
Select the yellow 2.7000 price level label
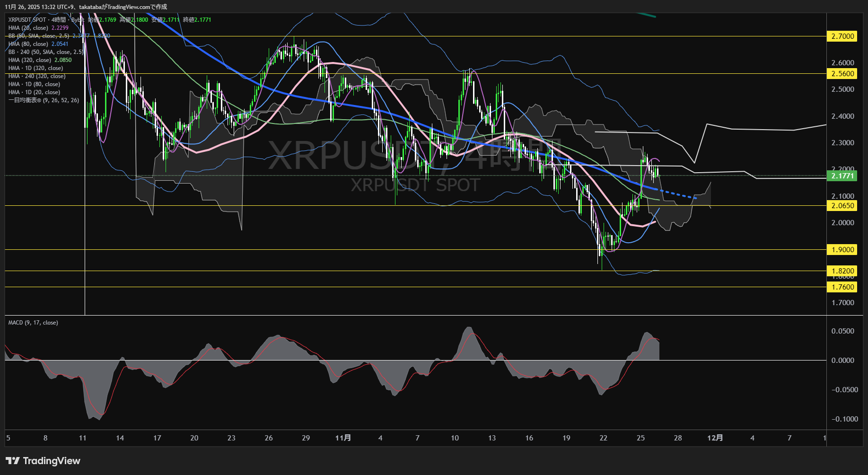tap(842, 36)
